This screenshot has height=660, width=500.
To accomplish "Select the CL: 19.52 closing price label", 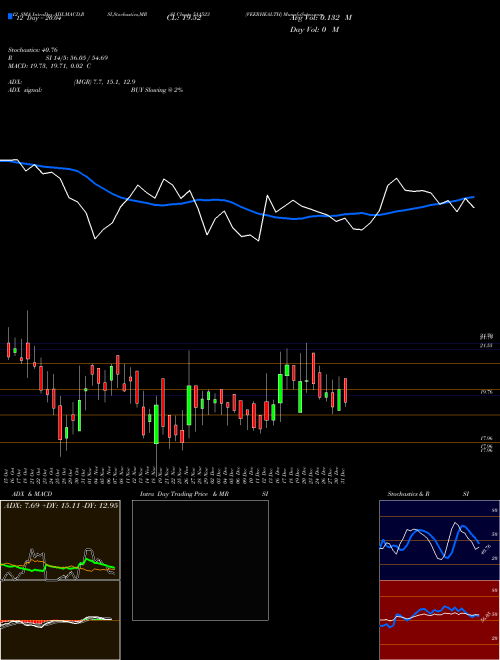I will (x=184, y=18).
